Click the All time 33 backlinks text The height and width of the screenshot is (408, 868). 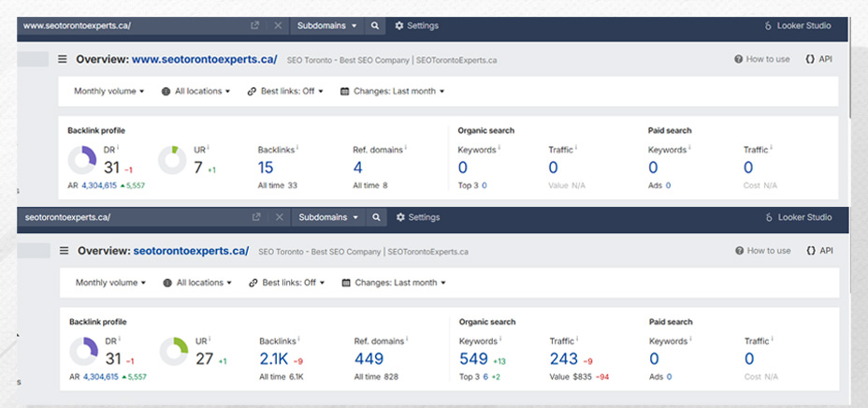point(278,185)
